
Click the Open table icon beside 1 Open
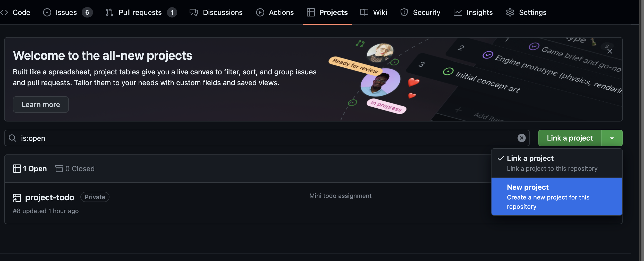coord(17,169)
